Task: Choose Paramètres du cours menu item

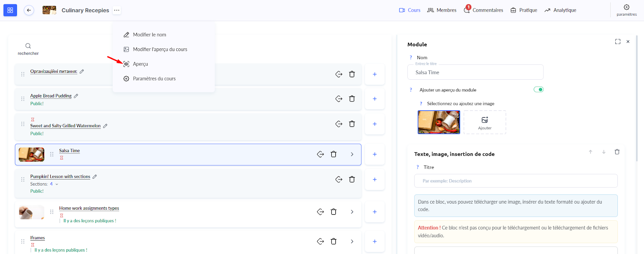Action: pos(154,78)
